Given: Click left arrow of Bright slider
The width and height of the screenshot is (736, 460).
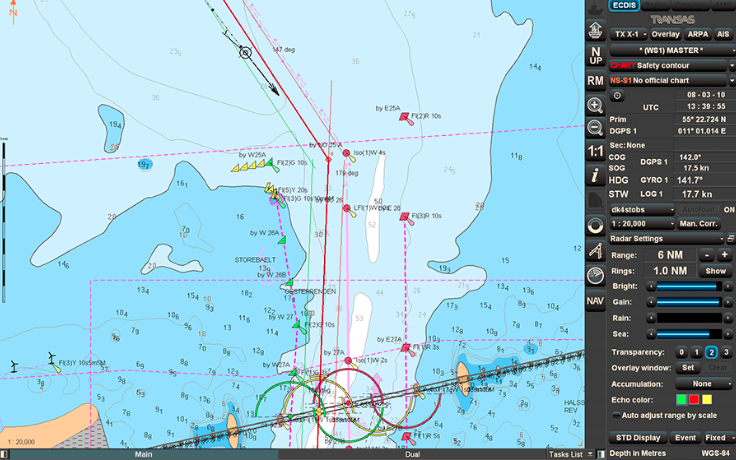Looking at the screenshot, I should click(651, 286).
